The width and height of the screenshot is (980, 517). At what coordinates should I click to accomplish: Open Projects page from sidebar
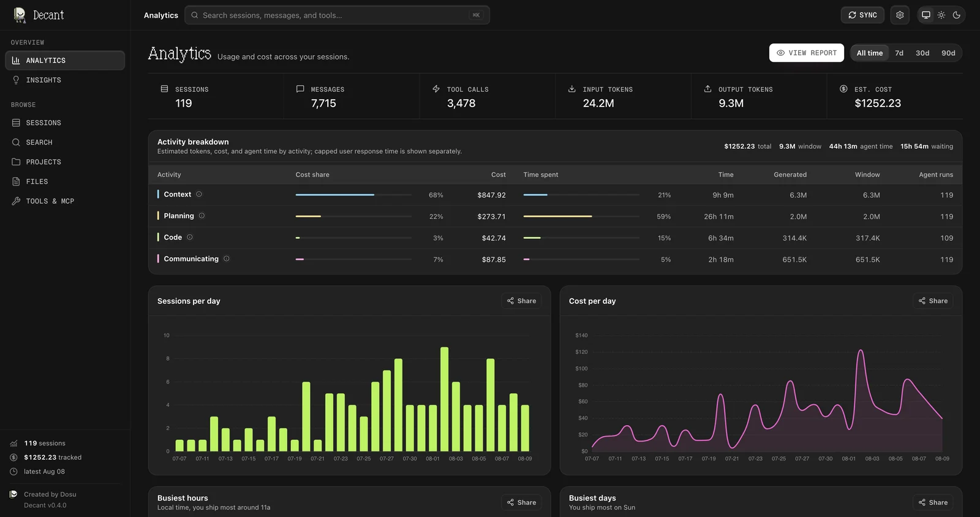pos(65,162)
